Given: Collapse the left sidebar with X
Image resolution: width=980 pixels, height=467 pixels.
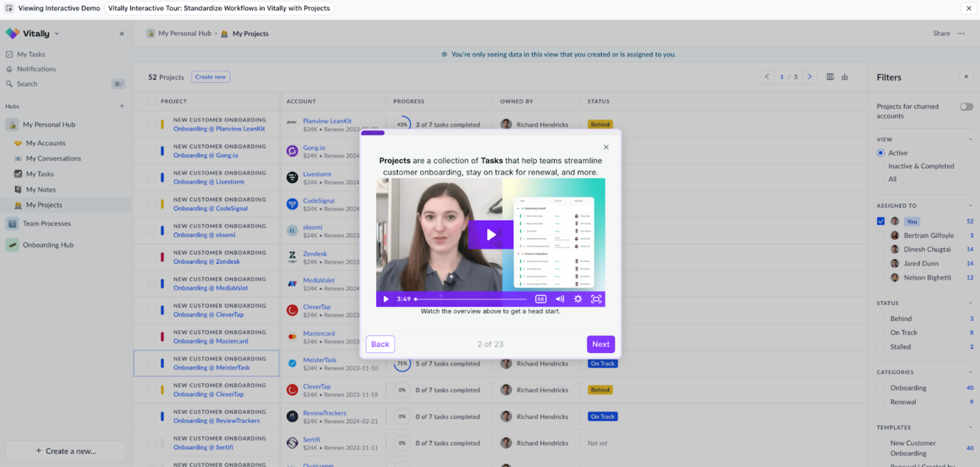Looking at the screenshot, I should coord(122,34).
